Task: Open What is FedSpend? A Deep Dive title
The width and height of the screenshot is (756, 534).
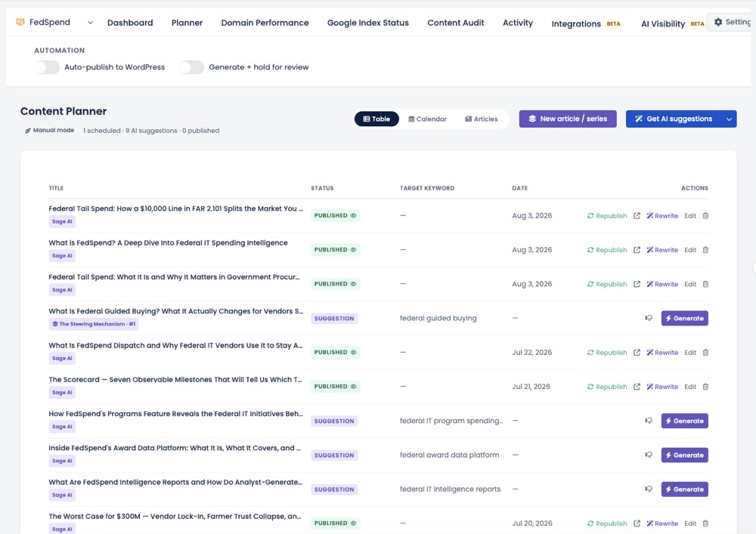Action: point(168,242)
